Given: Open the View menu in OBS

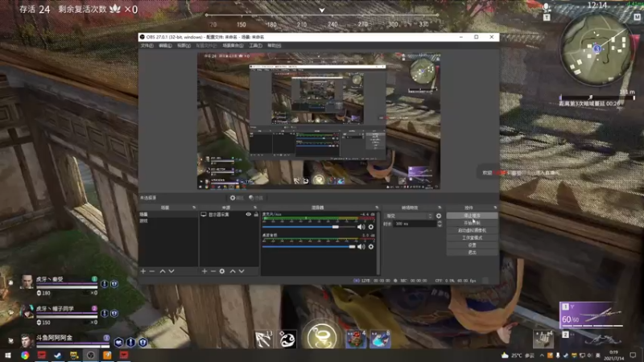Looking at the screenshot, I should 184,46.
